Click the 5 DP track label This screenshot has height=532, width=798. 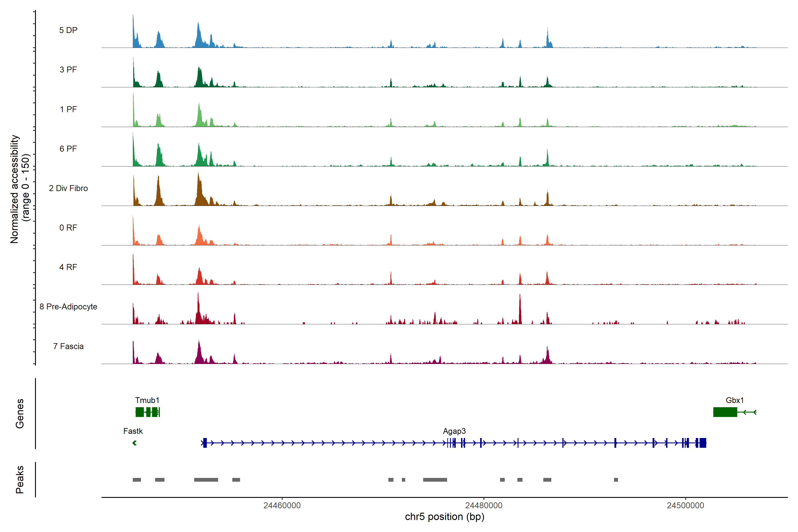(68, 30)
